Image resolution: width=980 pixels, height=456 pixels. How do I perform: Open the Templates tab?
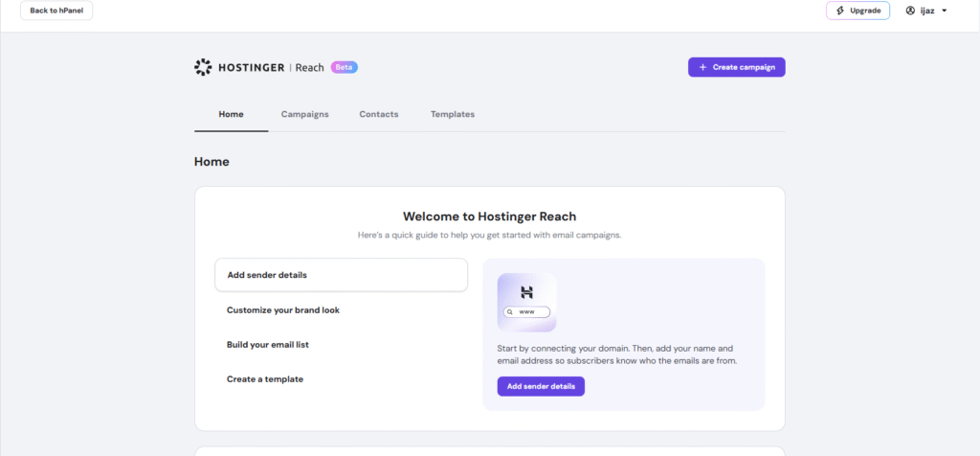453,114
